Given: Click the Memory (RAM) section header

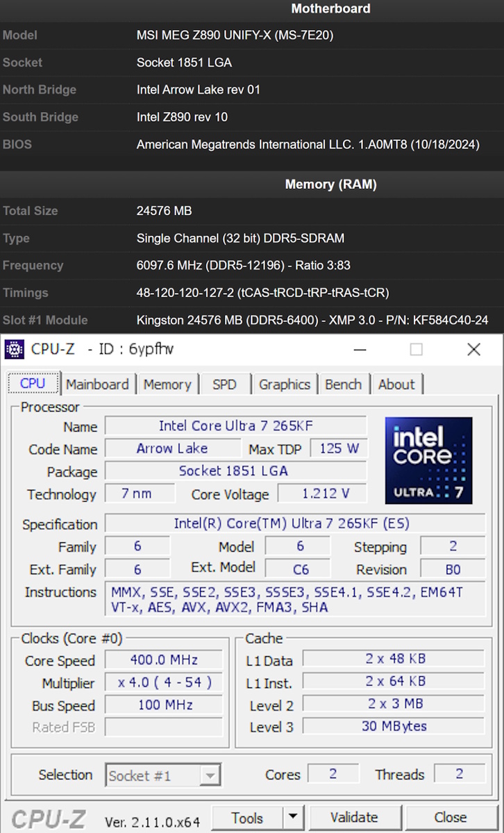Looking at the screenshot, I should [330, 184].
